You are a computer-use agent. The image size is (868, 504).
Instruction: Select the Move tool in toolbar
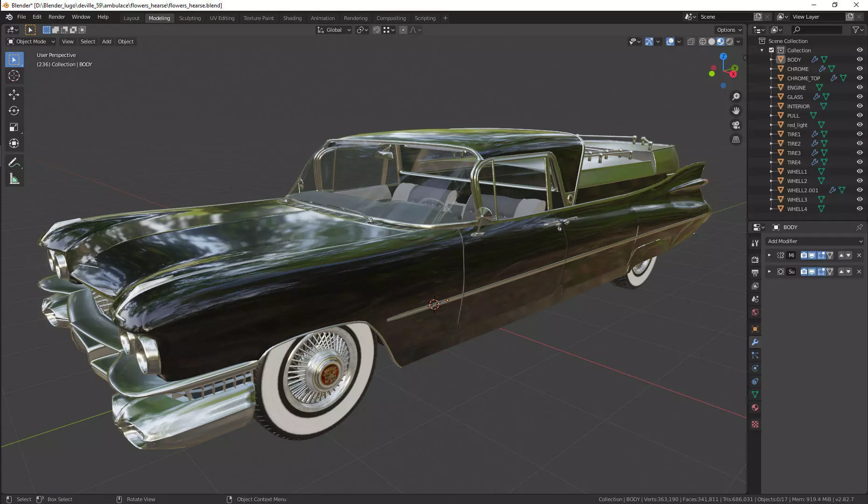14,95
